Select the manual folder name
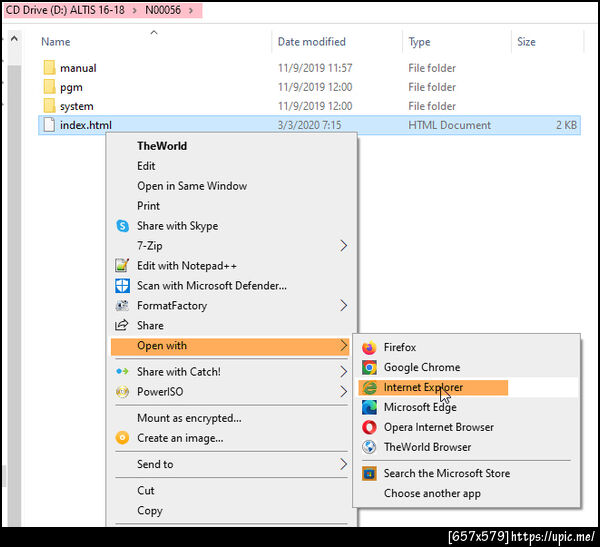The width and height of the screenshot is (600, 547). click(x=78, y=68)
